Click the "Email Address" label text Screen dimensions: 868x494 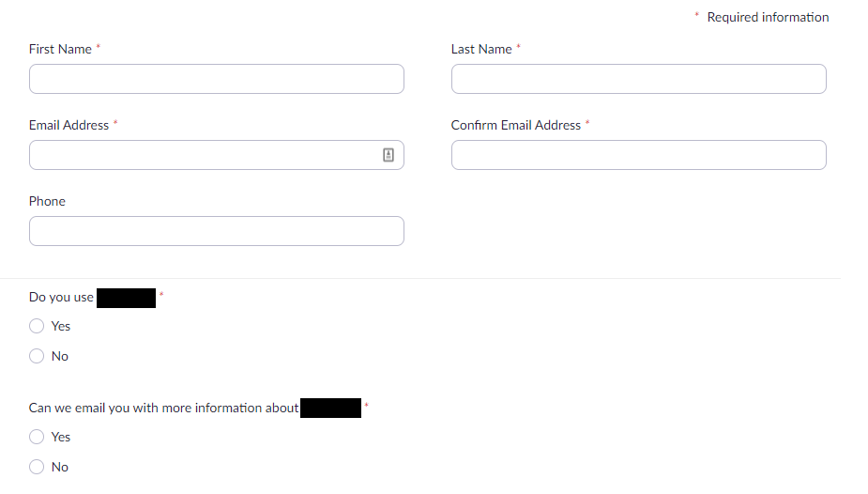pyautogui.click(x=69, y=125)
